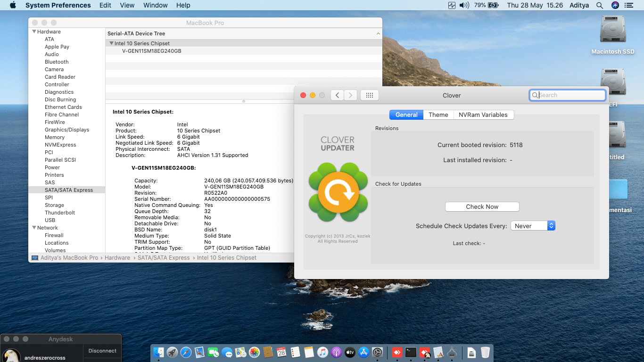
Task: Select Memory in the sidebar
Action: [x=55, y=137]
